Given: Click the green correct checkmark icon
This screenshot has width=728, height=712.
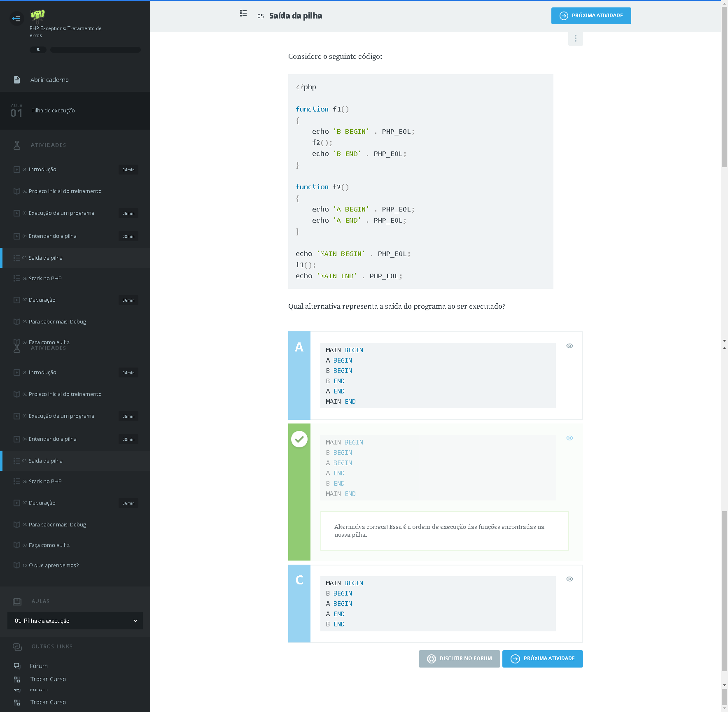Looking at the screenshot, I should [x=299, y=439].
